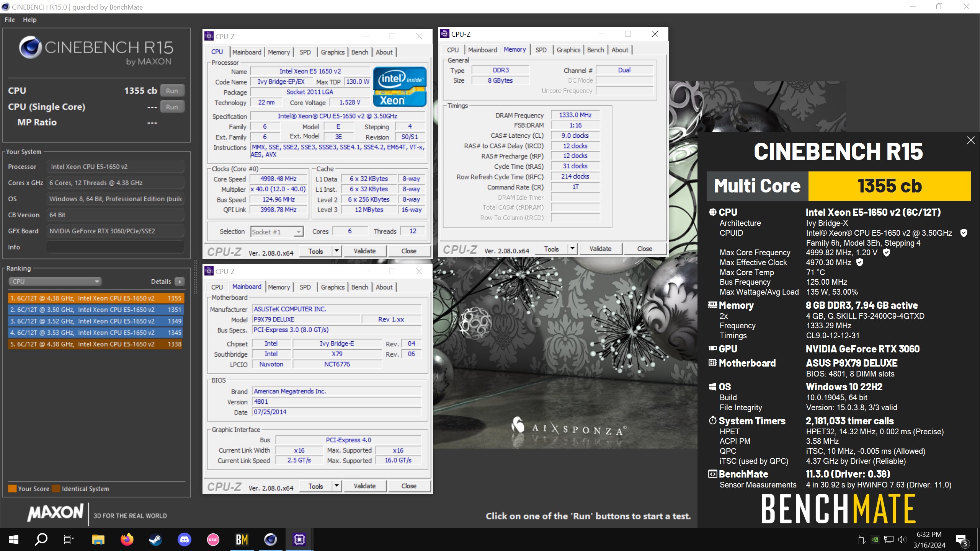Click Close in CPU-Z CPU window
The height and width of the screenshot is (551, 980).
pyautogui.click(x=409, y=251)
